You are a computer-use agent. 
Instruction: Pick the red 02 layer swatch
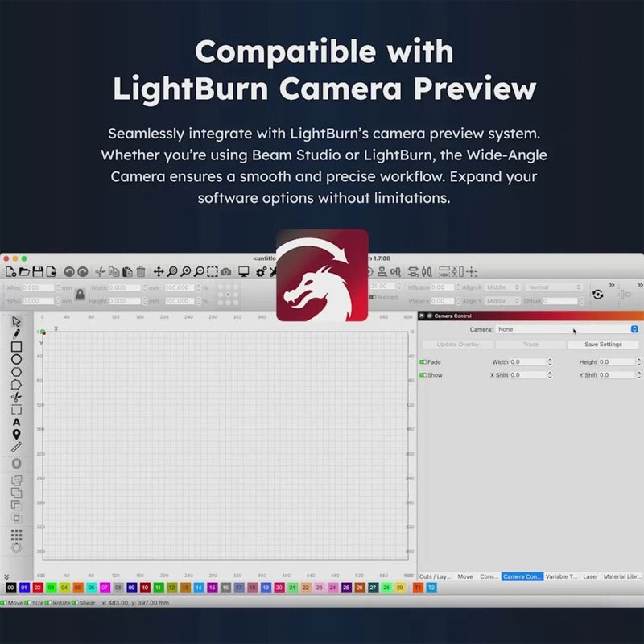tap(38, 588)
